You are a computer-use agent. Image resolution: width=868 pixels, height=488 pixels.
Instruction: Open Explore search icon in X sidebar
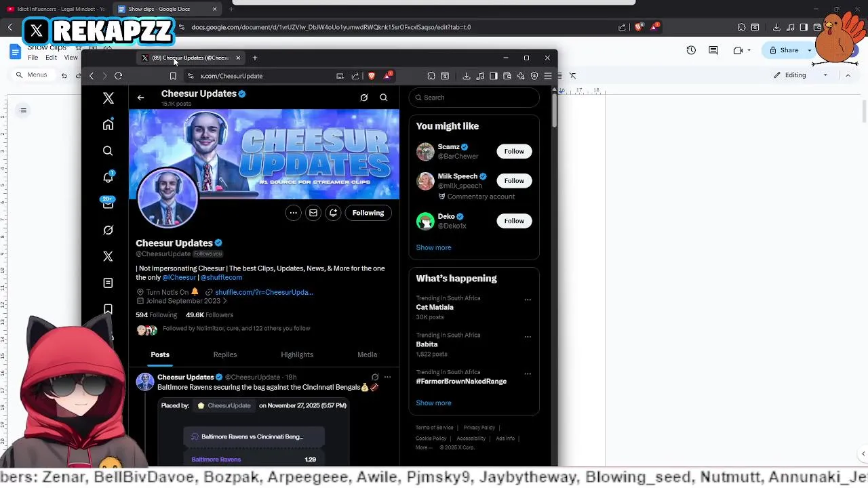tap(108, 151)
